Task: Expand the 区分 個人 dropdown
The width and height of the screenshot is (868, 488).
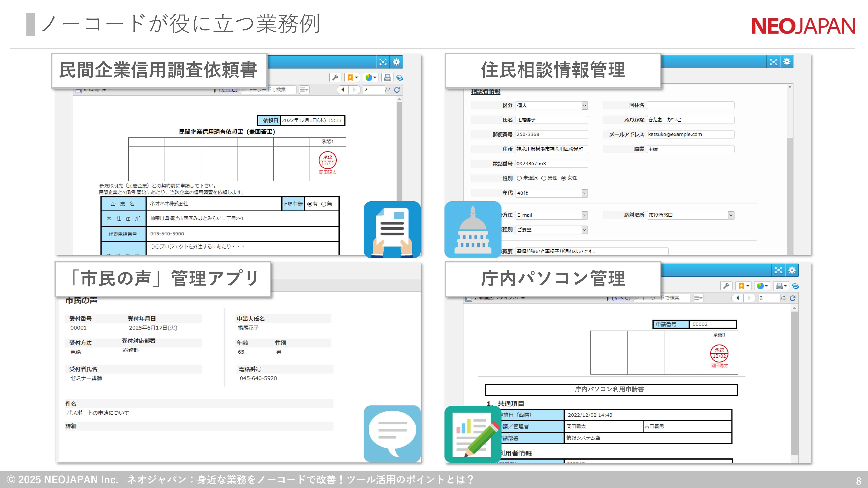Action: pyautogui.click(x=585, y=105)
